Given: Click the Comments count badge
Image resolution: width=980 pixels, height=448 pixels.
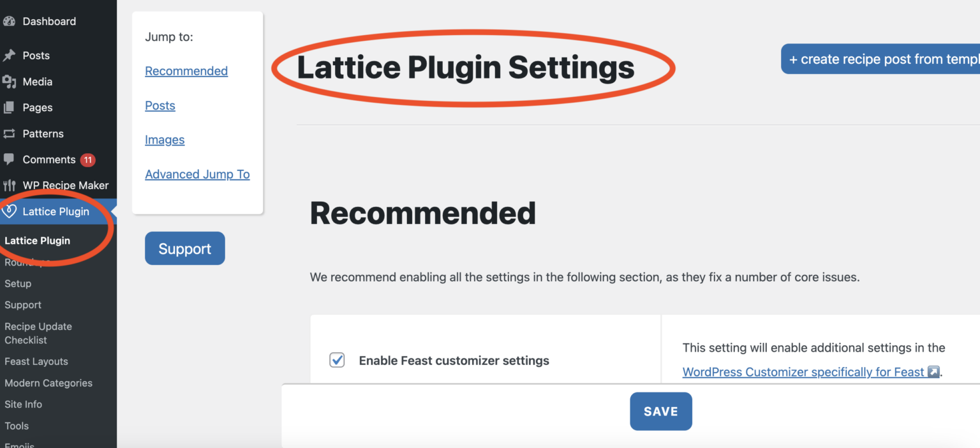Looking at the screenshot, I should point(87,159).
